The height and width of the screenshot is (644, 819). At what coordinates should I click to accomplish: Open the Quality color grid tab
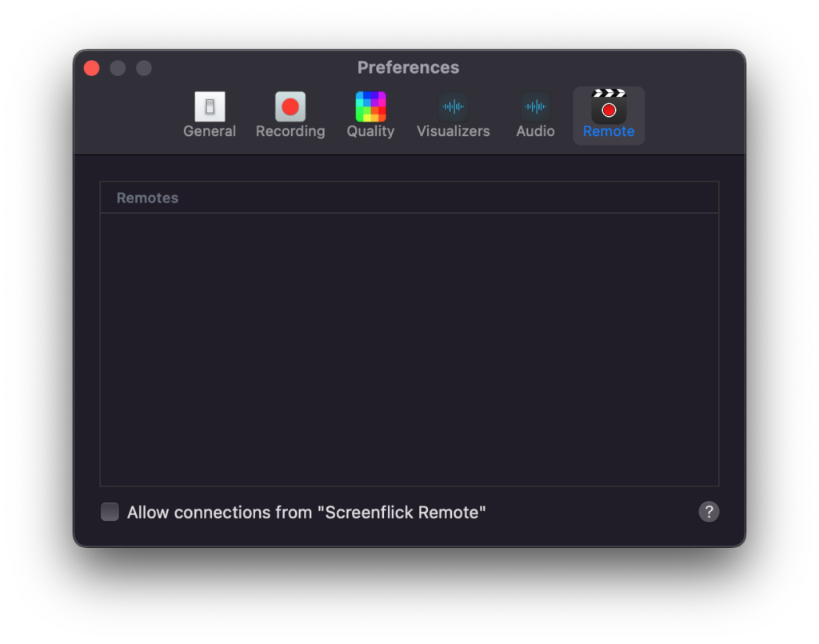[x=370, y=115]
